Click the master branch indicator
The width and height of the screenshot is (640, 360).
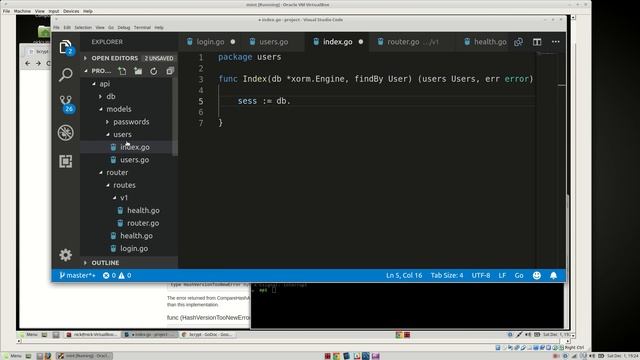77,276
